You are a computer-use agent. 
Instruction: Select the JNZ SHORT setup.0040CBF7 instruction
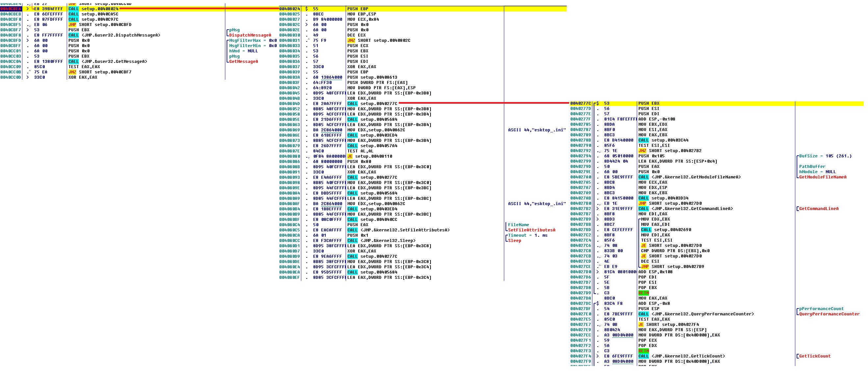click(100, 72)
